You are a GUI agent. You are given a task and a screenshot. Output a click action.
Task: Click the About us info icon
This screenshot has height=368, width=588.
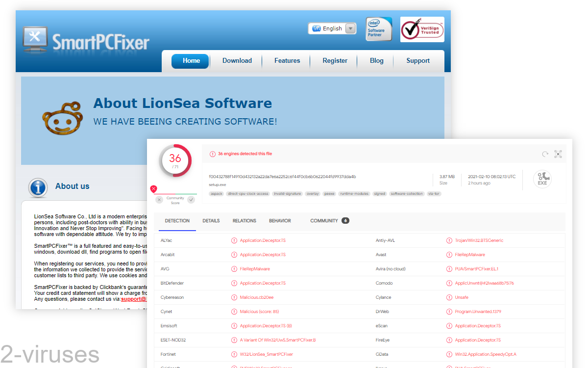tap(38, 188)
